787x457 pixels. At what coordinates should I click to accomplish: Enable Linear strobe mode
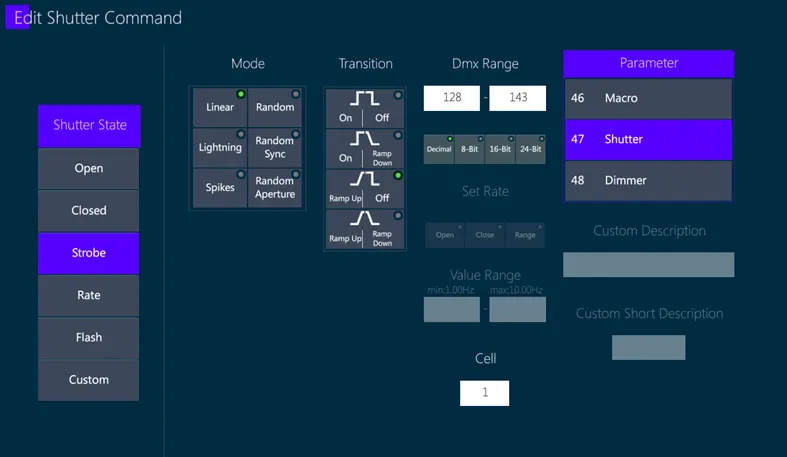pos(220,107)
